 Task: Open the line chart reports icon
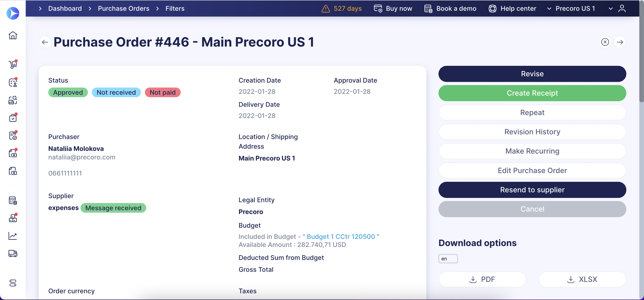click(x=13, y=236)
